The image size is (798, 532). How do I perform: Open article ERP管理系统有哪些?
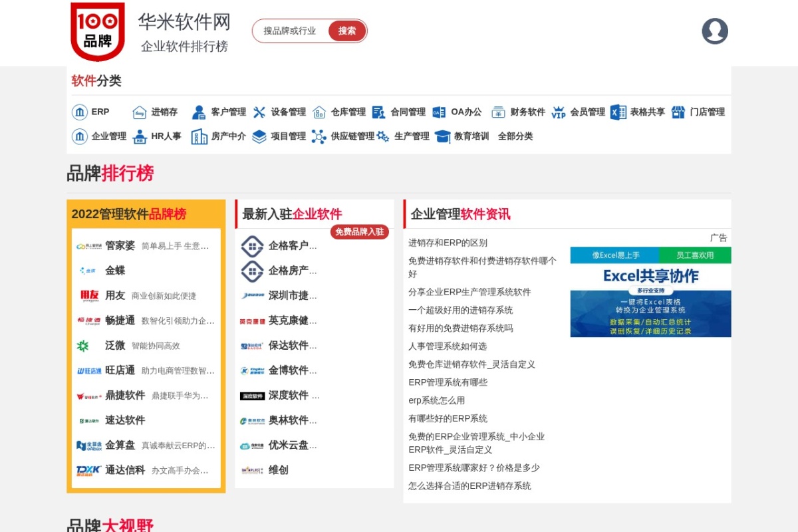pos(448,382)
